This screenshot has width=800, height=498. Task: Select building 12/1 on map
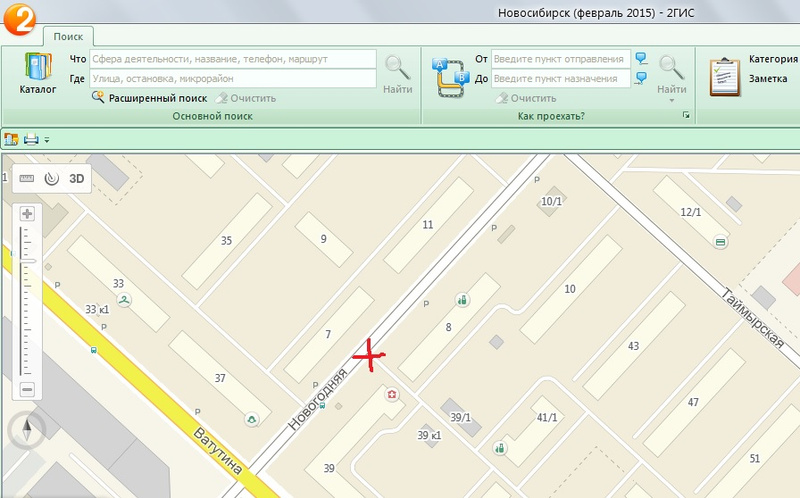(691, 212)
